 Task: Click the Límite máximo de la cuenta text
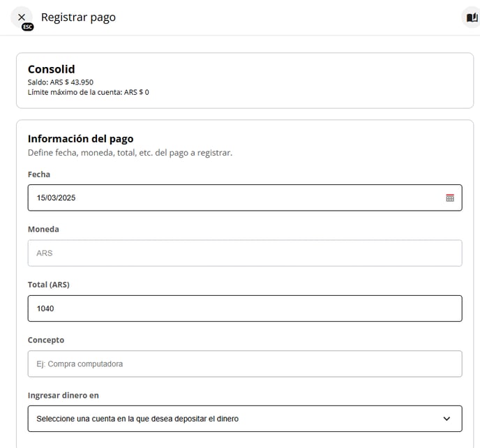coord(88,92)
